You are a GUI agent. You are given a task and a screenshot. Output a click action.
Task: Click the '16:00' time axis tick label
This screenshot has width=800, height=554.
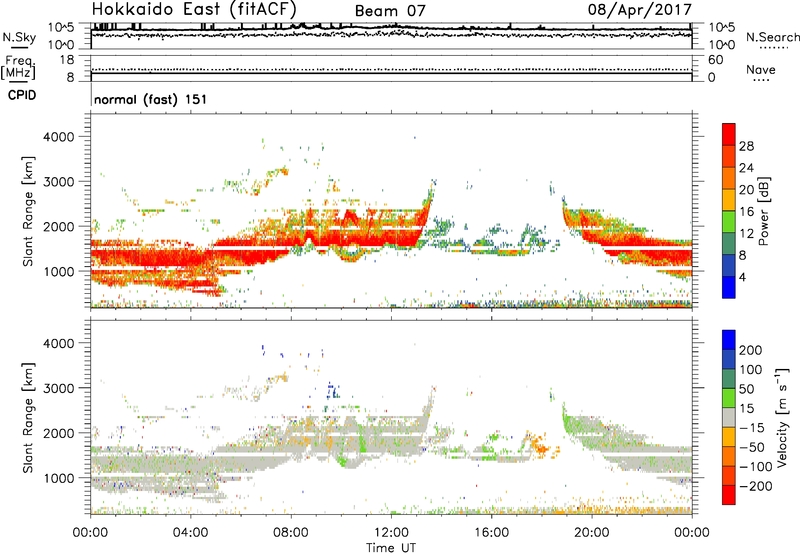coord(491,533)
